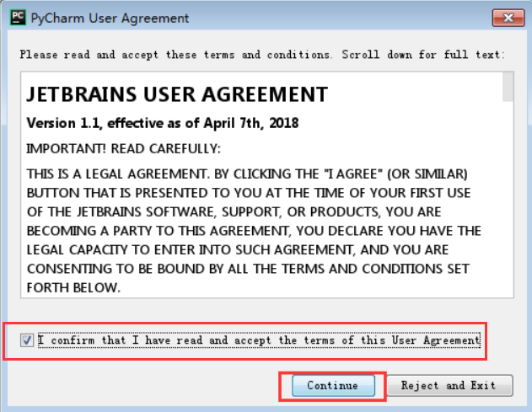532x412 pixels.
Task: Close the PyCharm User Agreement dialog
Action: [508, 18]
